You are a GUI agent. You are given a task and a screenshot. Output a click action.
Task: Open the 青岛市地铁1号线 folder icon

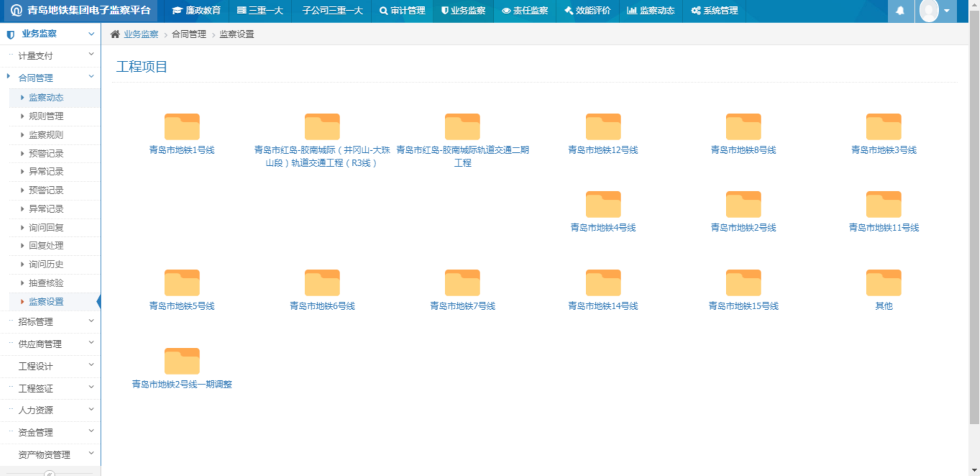182,127
